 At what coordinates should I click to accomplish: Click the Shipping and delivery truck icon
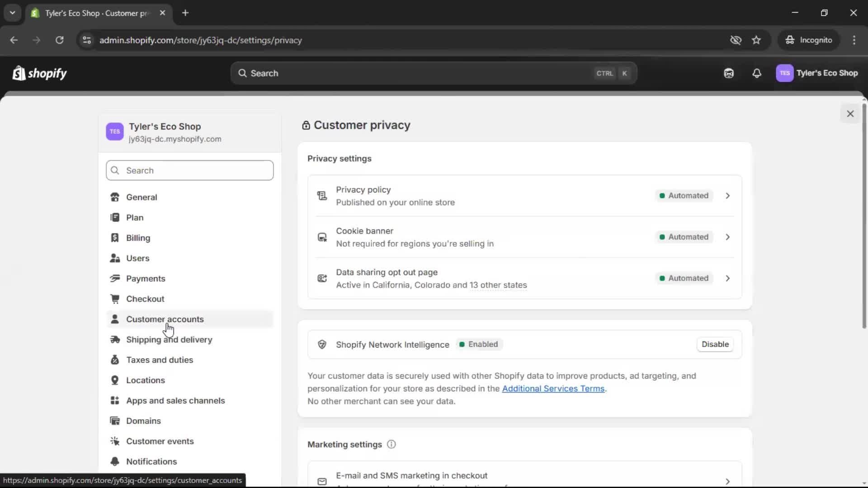click(x=115, y=339)
